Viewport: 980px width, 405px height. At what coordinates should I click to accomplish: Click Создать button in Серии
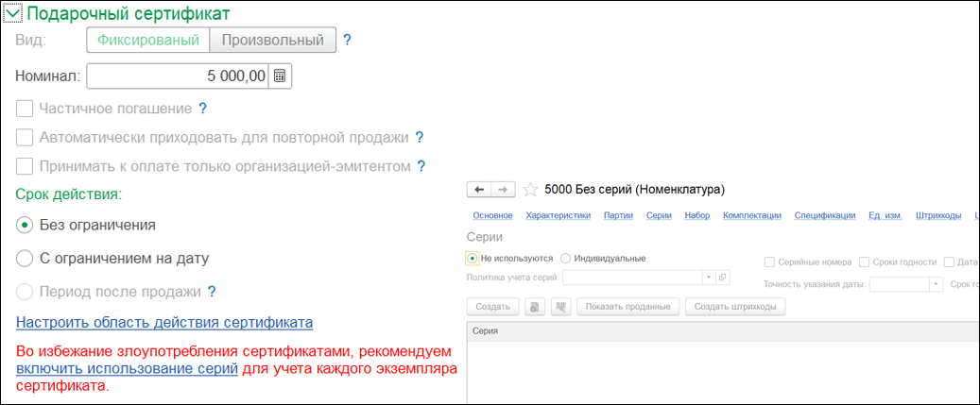[x=492, y=307]
